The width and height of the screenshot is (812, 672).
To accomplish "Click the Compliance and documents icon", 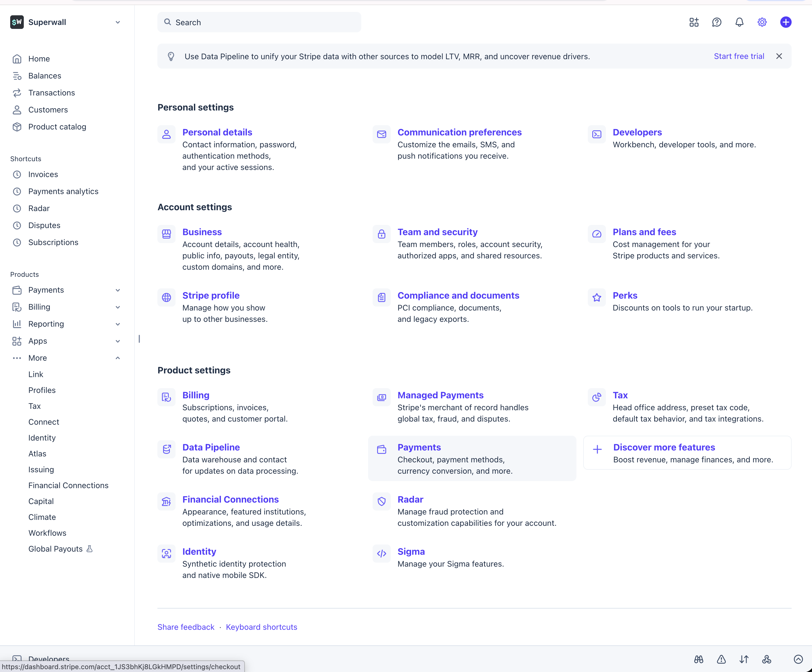I will pos(382,297).
